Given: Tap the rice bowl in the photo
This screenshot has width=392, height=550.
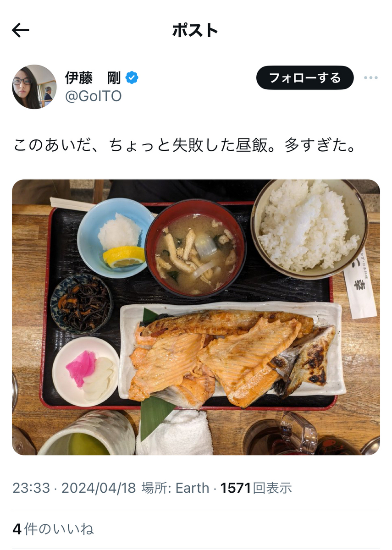Looking at the screenshot, I should pyautogui.click(x=309, y=228).
